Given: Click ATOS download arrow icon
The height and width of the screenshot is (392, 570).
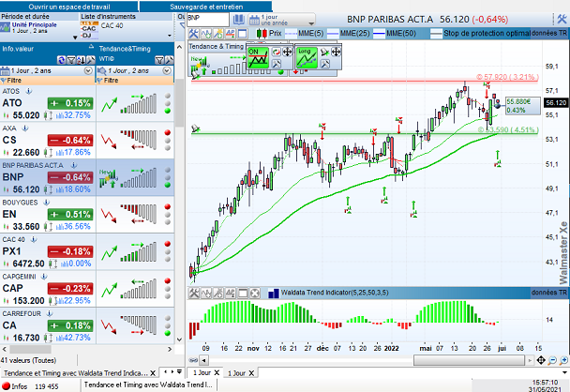Looking at the screenshot, I should [x=29, y=91].
